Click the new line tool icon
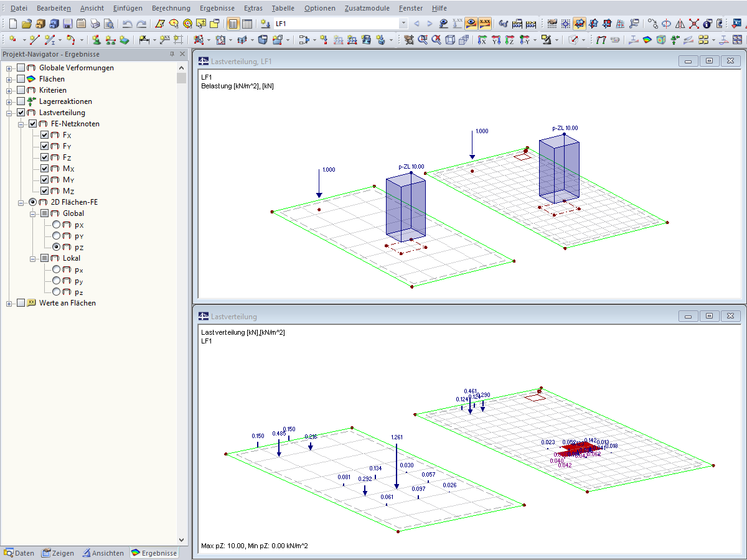The width and height of the screenshot is (747, 560). click(x=35, y=39)
